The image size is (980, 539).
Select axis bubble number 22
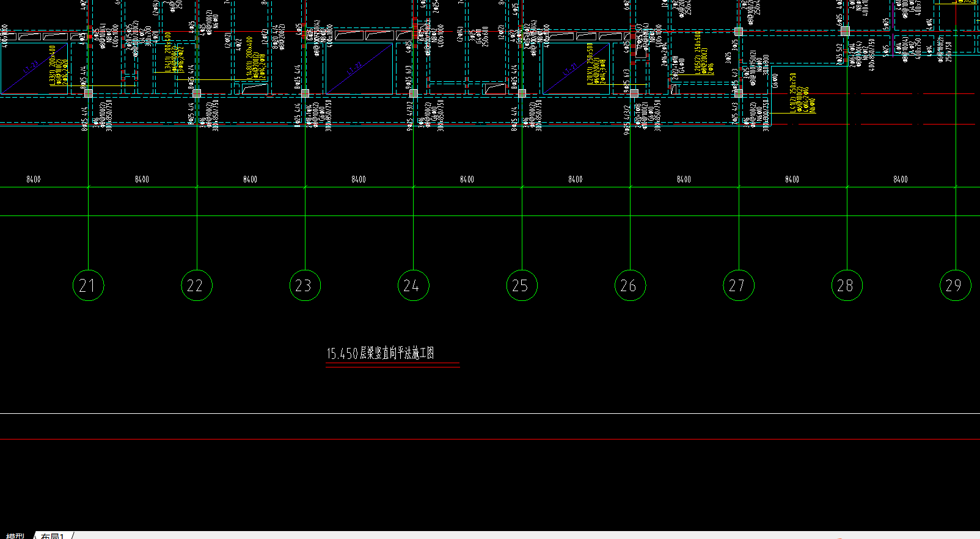tap(197, 285)
